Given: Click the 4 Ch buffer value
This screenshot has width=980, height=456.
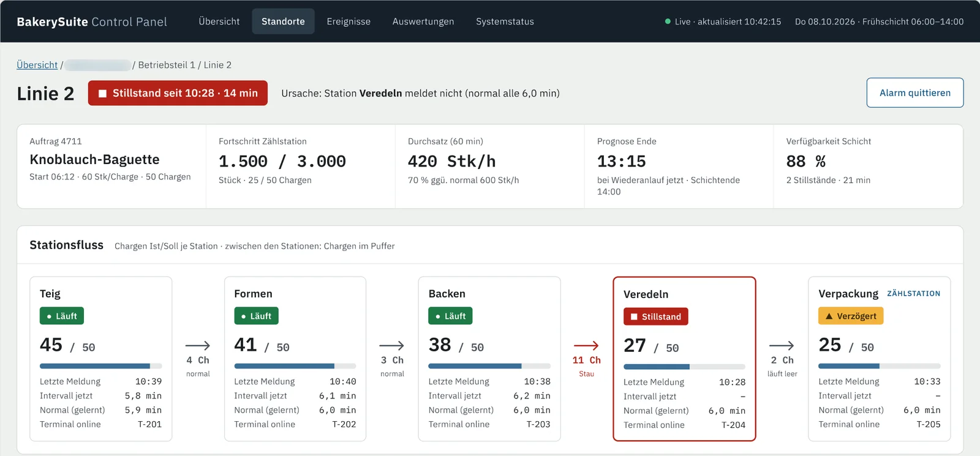Looking at the screenshot, I should click(198, 361).
